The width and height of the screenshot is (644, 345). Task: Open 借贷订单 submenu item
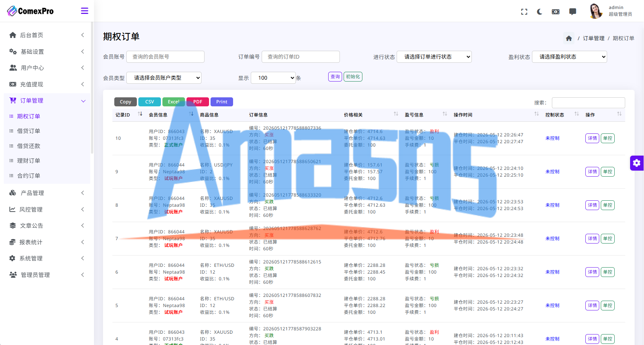29,131
